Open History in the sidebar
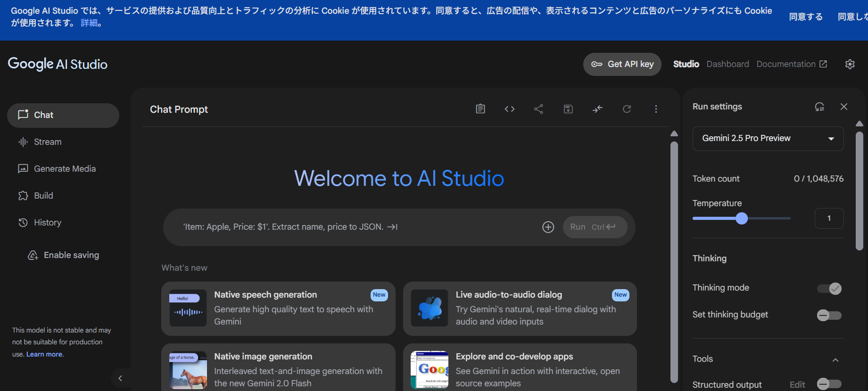 click(x=63, y=223)
